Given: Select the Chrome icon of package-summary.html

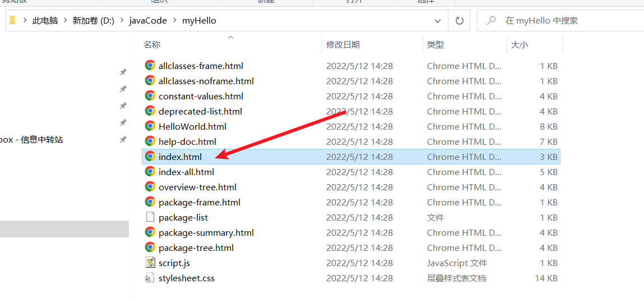Looking at the screenshot, I should pyautogui.click(x=150, y=232).
